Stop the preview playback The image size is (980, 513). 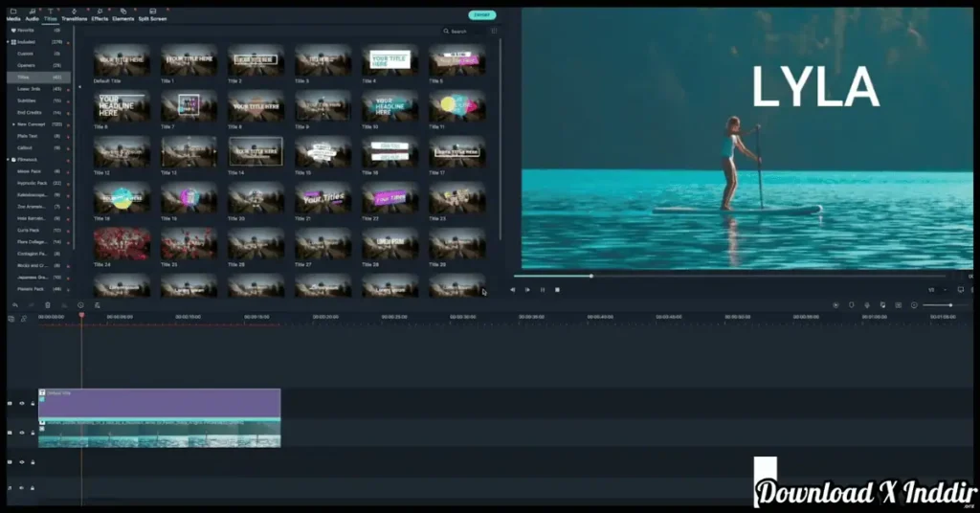[558, 290]
